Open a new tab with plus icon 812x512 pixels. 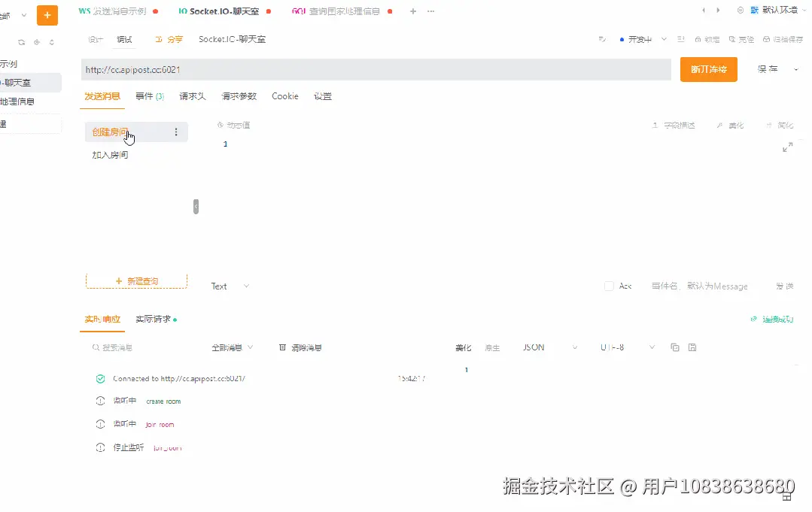coord(412,11)
